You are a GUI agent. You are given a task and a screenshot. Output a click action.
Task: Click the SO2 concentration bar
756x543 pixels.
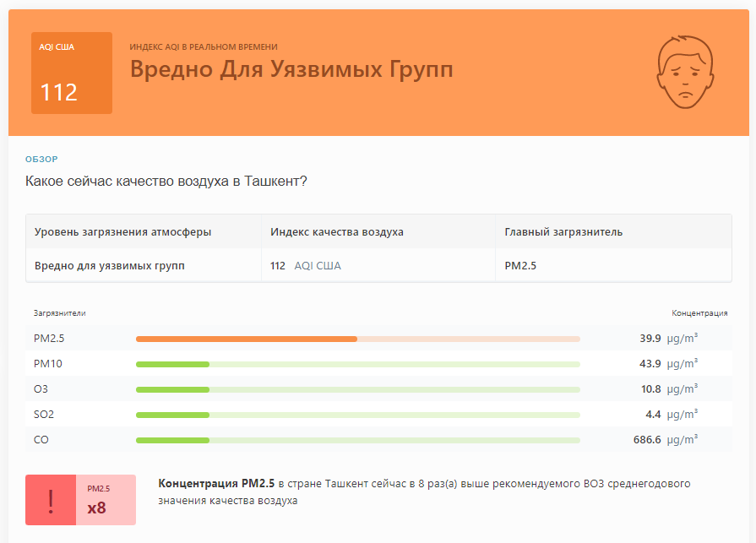coord(358,415)
